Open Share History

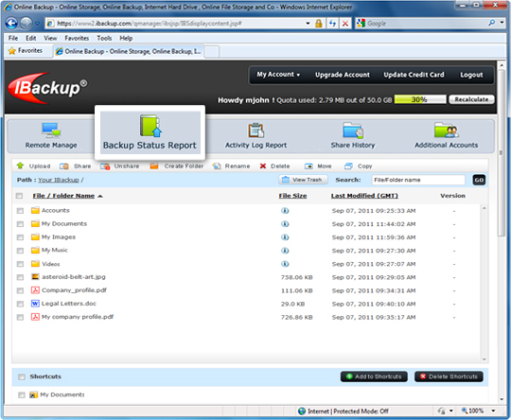[353, 135]
